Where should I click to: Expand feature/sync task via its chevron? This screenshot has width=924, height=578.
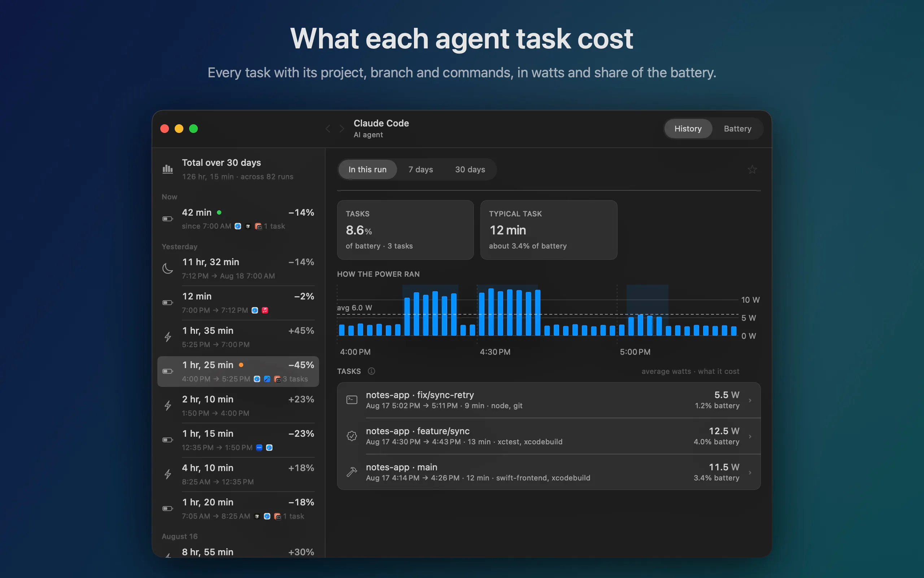coord(750,436)
